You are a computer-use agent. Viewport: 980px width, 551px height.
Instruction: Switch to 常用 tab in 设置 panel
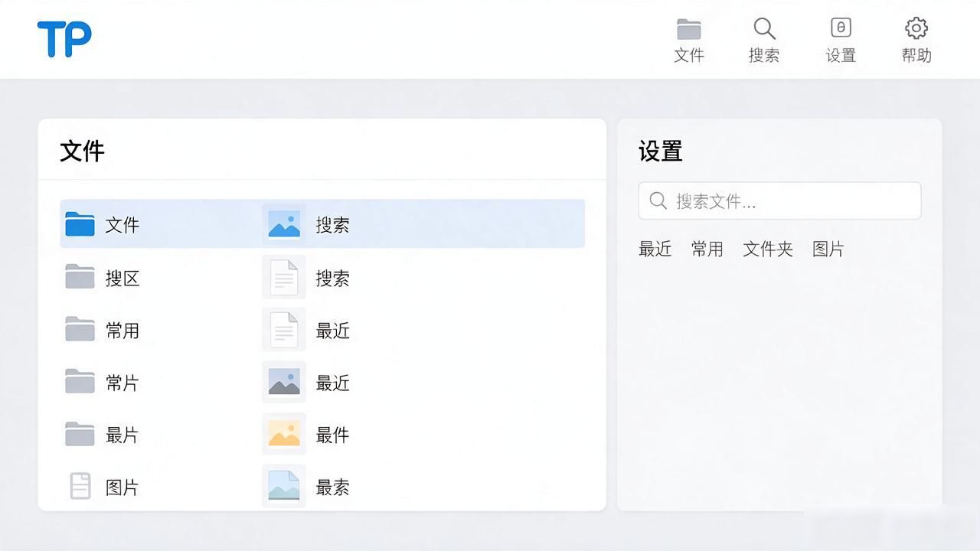[707, 249]
